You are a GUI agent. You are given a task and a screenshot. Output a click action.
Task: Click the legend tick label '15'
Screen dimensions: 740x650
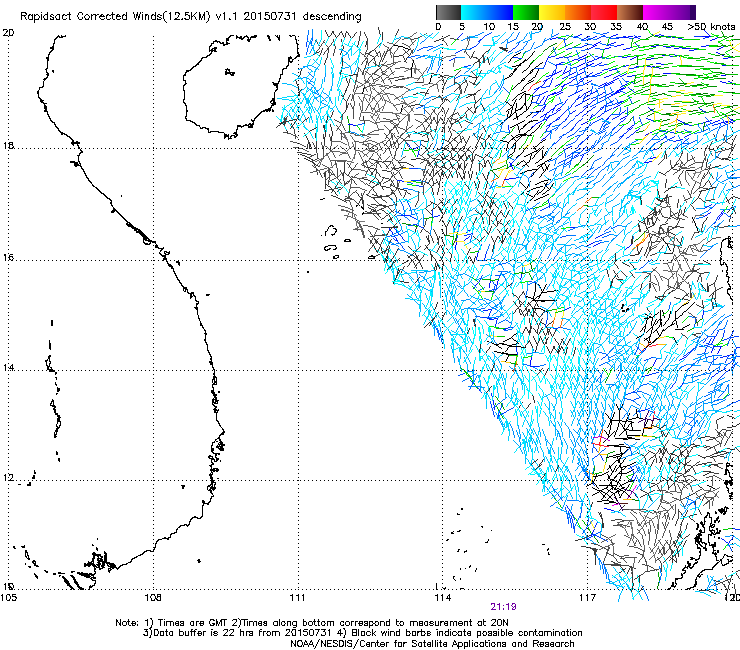[513, 27]
